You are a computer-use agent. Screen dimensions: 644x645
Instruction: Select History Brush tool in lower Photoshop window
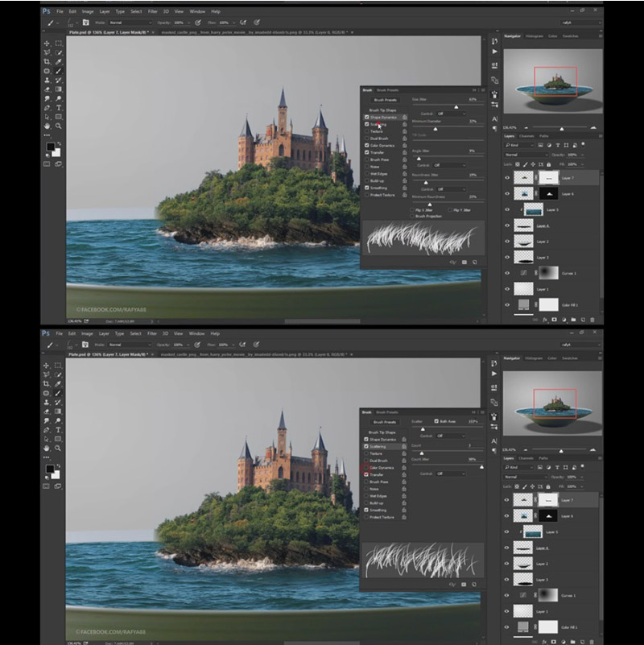pyautogui.click(x=58, y=403)
